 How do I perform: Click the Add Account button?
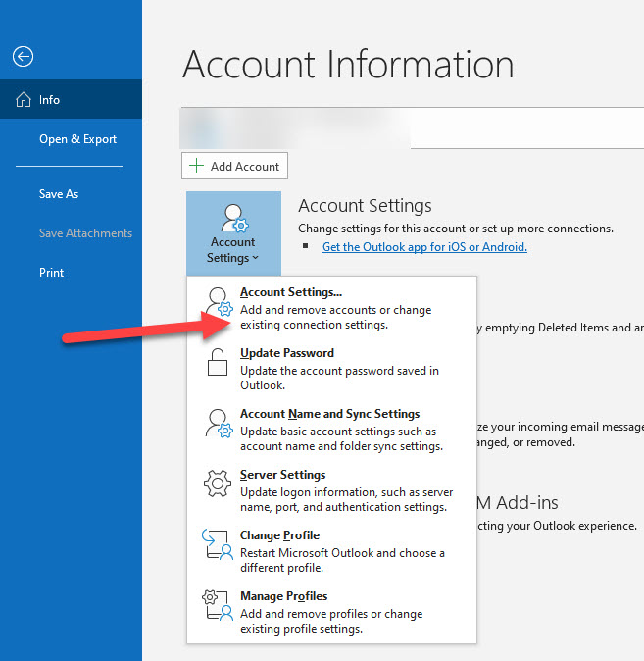[x=234, y=166]
